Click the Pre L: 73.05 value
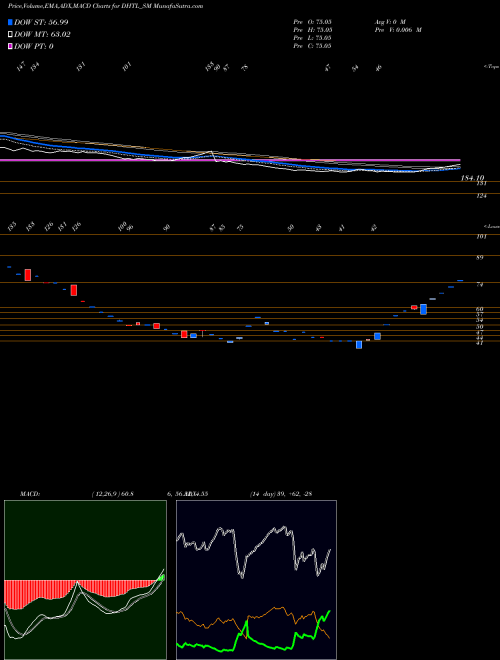This screenshot has height=660, width=500. click(313, 38)
